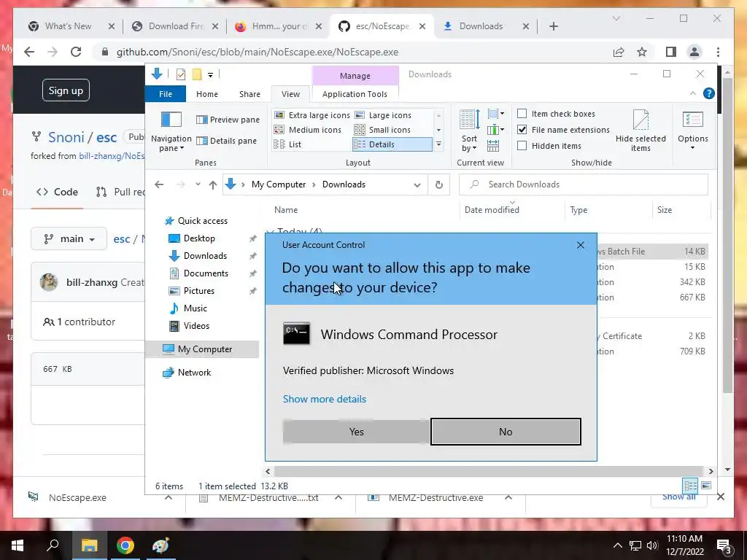Viewport: 747px width, 560px height.
Task: Choose Large icons layout
Action: [383, 115]
